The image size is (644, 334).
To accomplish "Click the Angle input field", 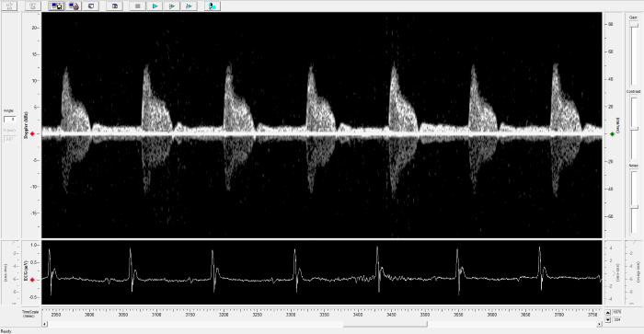I will [9, 119].
